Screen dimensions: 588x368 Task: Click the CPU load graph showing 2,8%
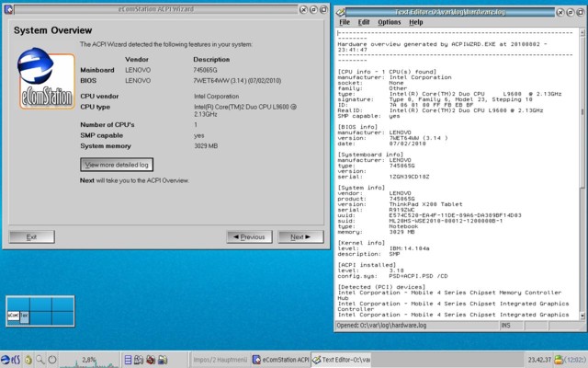tap(89, 360)
